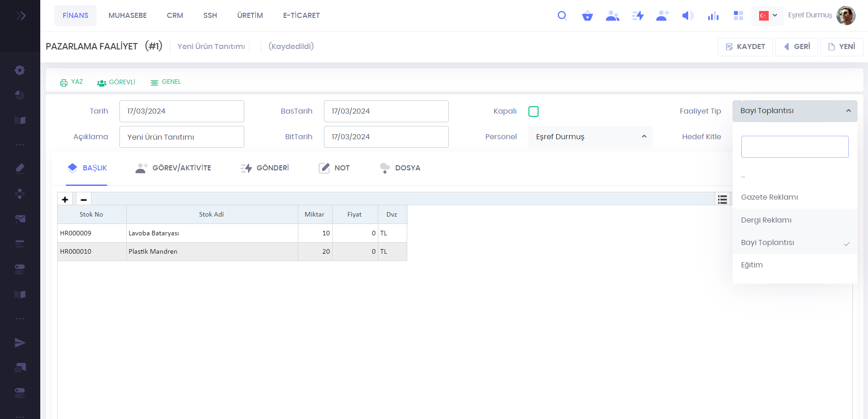Click the KAYDET button
This screenshot has height=419, width=868.
(x=745, y=47)
